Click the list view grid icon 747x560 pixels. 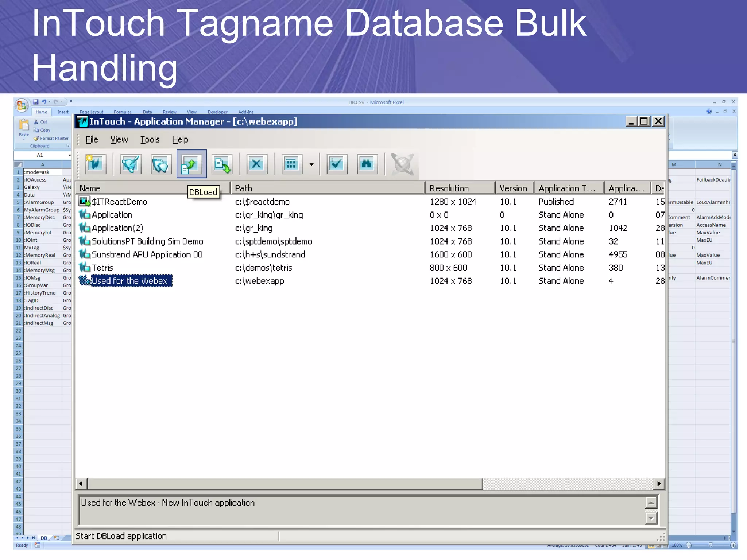291,164
